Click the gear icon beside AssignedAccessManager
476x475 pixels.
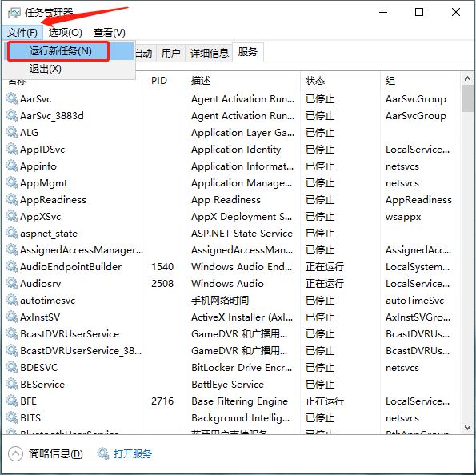12,249
